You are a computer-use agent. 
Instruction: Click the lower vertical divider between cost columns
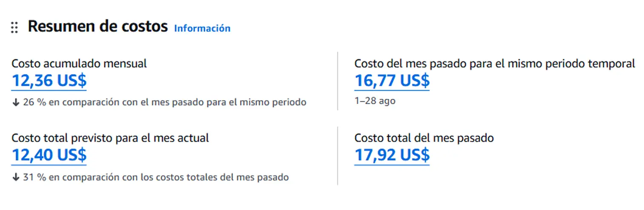click(x=338, y=155)
